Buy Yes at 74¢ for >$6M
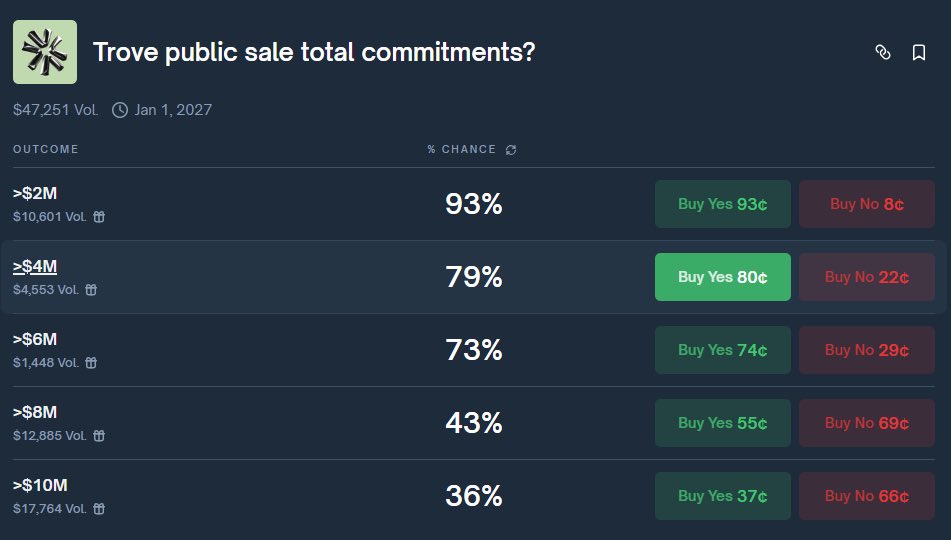 [722, 350]
